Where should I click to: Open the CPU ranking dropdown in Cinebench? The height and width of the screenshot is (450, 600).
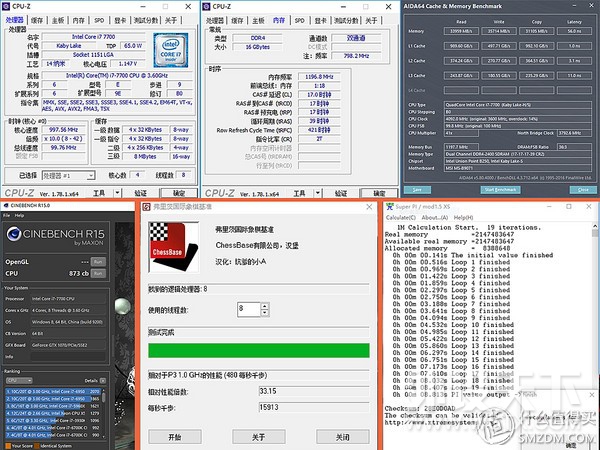pos(19,381)
